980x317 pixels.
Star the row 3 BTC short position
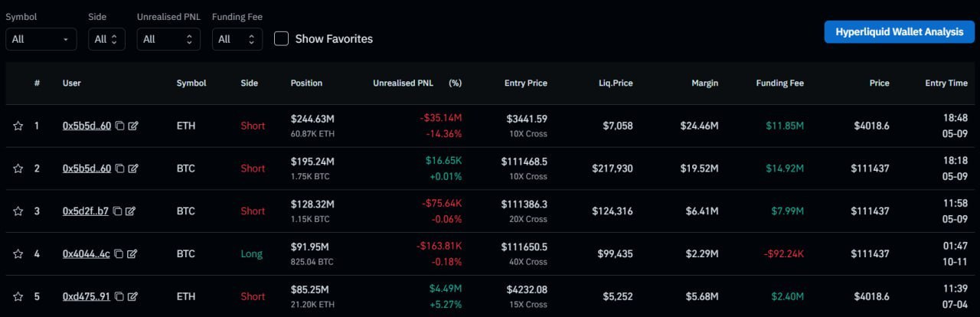click(x=18, y=211)
